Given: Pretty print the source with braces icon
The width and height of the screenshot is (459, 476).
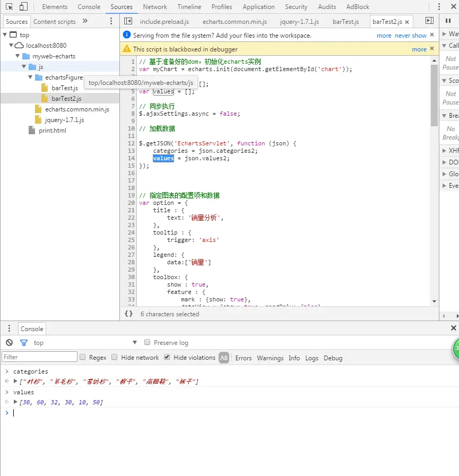Looking at the screenshot, I should tap(129, 314).
